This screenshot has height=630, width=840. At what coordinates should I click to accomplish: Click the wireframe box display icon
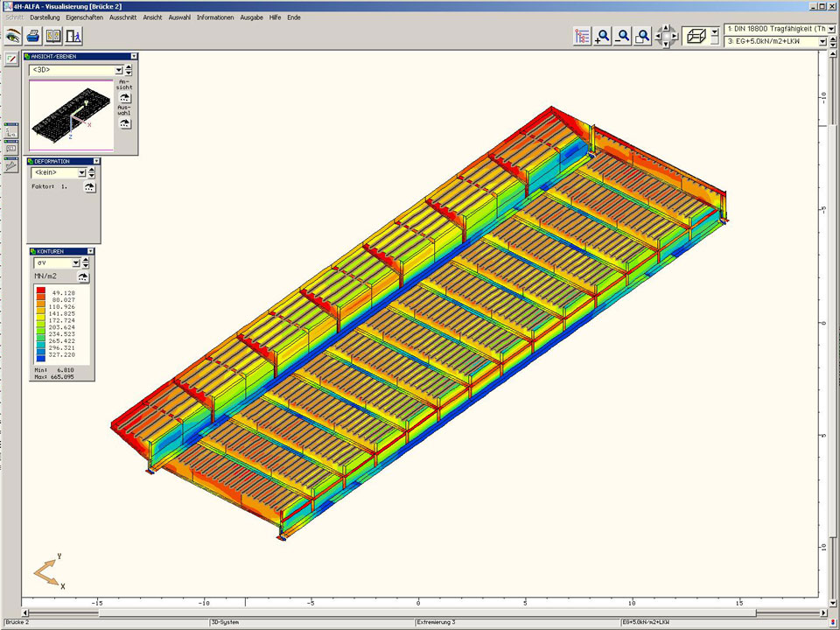click(697, 36)
